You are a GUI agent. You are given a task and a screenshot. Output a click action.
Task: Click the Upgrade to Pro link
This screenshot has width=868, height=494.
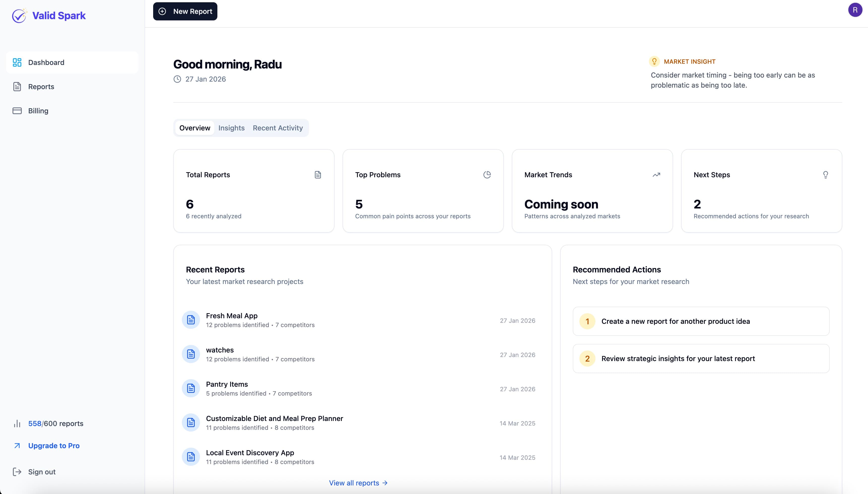(x=53, y=445)
